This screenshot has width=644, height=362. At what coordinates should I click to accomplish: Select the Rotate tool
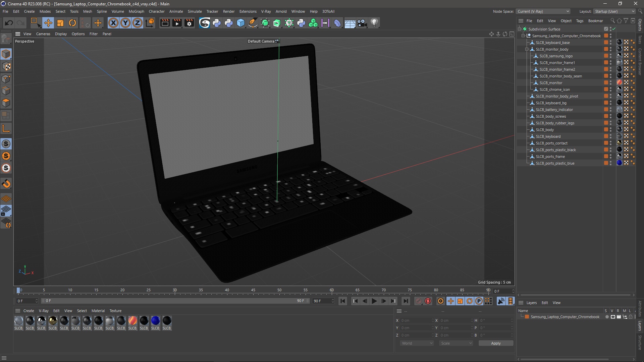[x=72, y=23]
